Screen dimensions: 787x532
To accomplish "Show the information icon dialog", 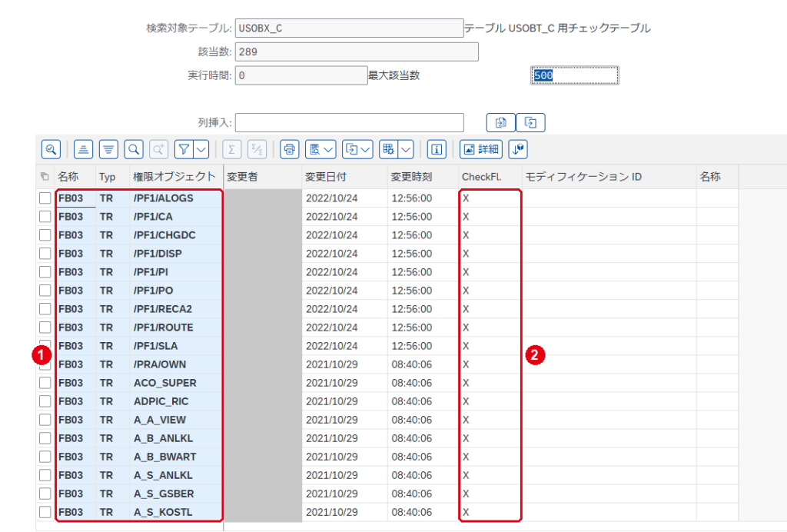I will pos(437,149).
